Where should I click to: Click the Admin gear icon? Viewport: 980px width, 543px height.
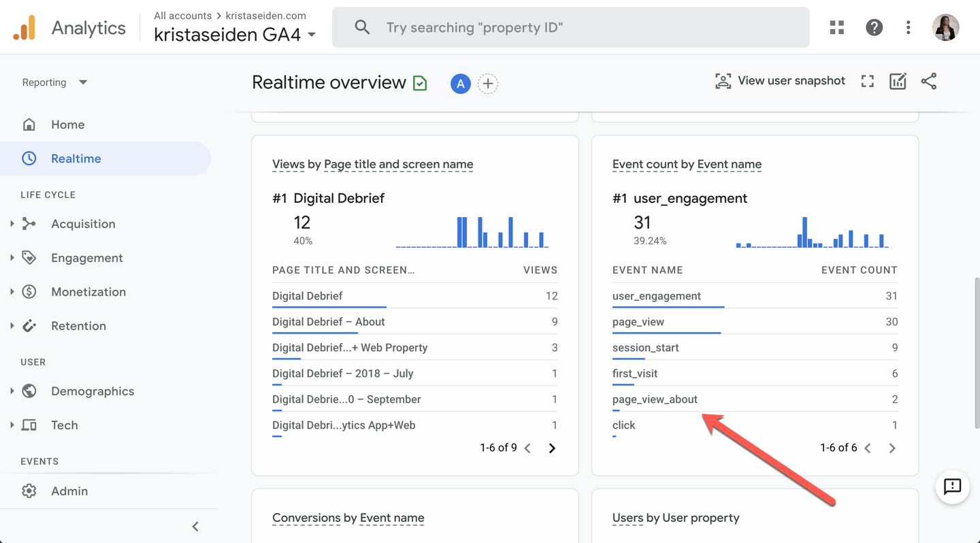point(29,491)
